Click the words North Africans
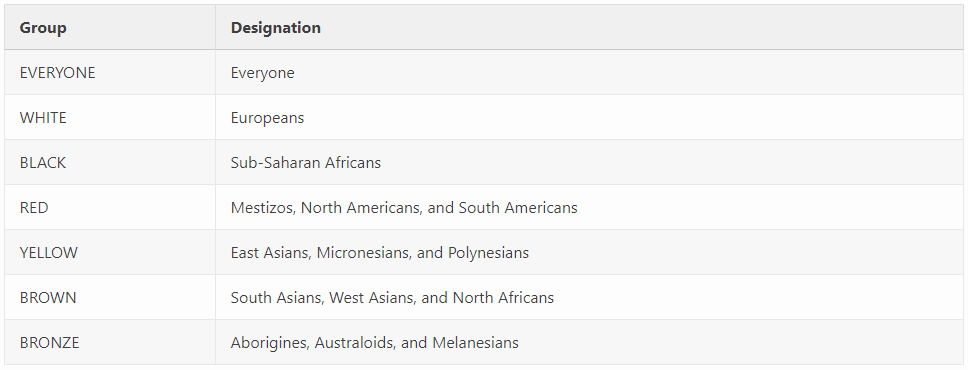This screenshot has width=968, height=370. [503, 298]
